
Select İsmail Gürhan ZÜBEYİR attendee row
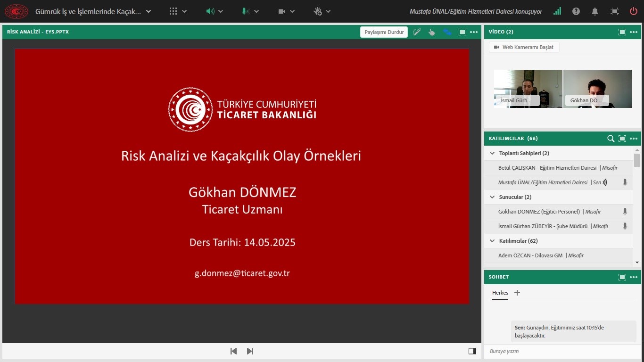pos(559,226)
